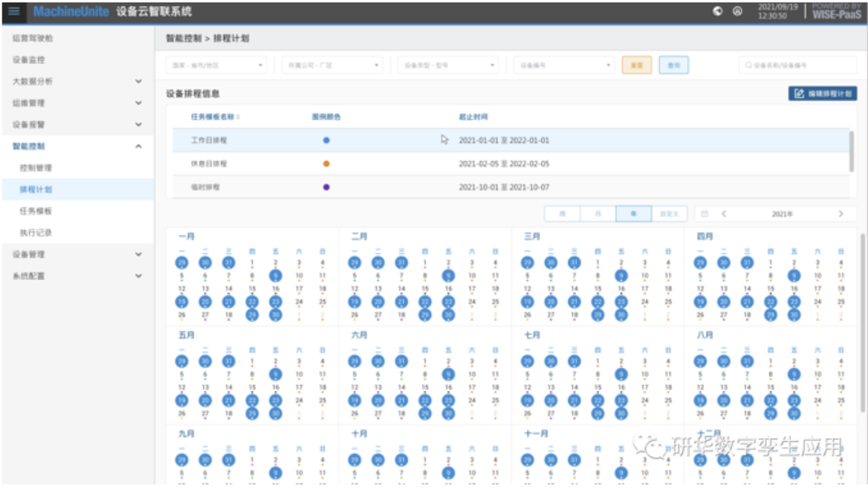The image size is (868, 501).
Task: Open the user account icon in the header
Action: click(x=738, y=11)
